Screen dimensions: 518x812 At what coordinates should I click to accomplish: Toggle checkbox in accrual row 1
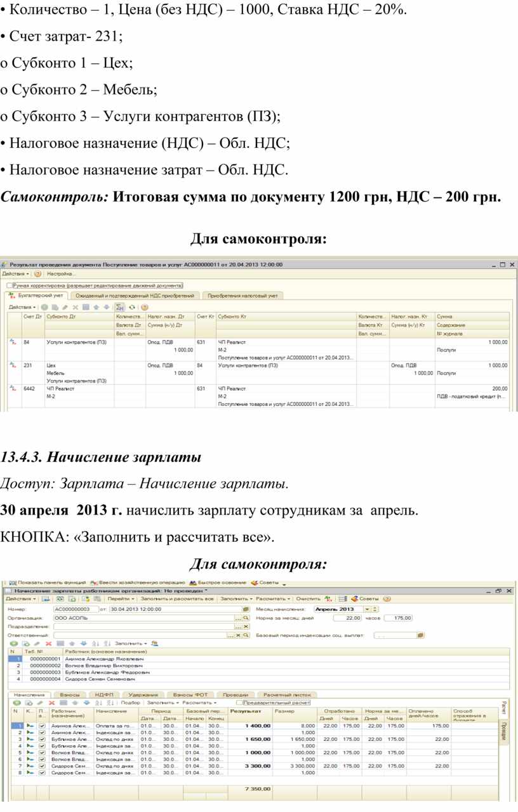[42, 726]
